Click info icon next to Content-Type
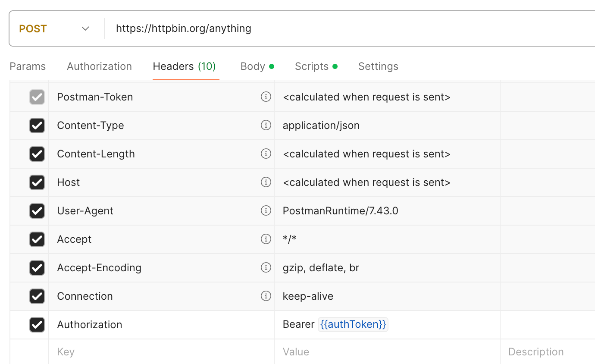595x364 pixels. point(266,125)
